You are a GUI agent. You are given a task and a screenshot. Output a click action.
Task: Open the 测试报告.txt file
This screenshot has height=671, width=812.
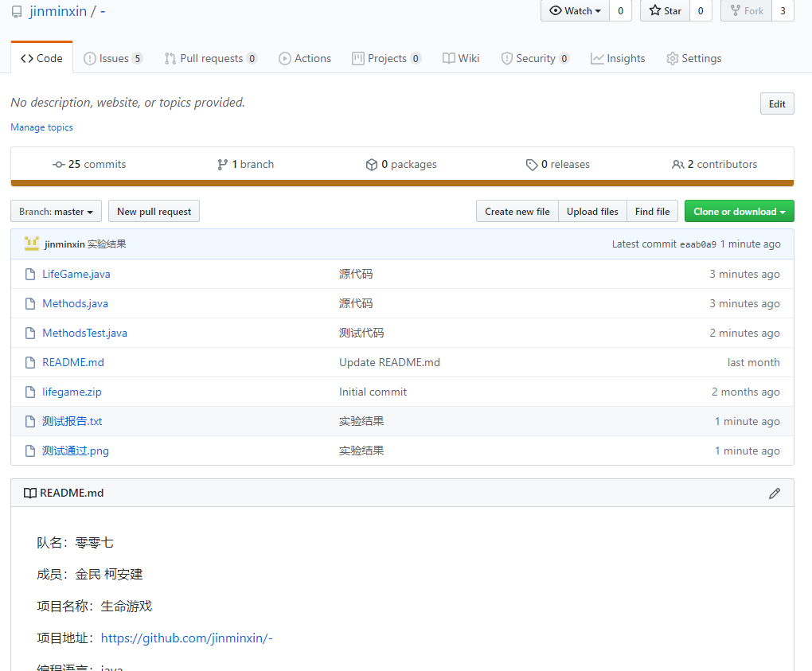tap(72, 421)
